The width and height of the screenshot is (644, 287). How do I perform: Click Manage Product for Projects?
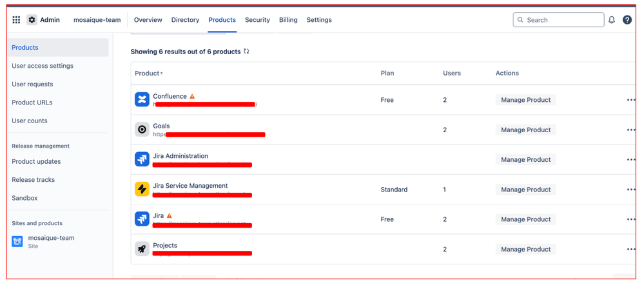point(526,249)
